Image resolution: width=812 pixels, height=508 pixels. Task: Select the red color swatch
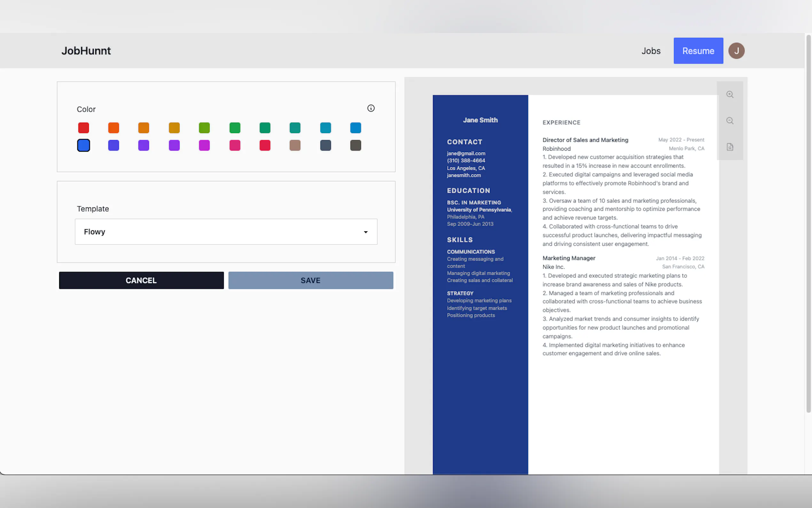83,128
